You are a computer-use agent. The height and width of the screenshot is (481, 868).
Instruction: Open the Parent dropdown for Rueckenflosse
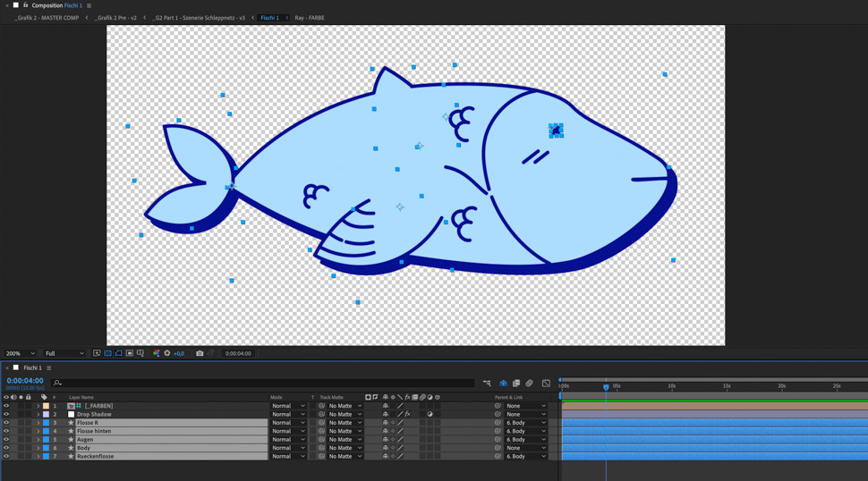525,456
